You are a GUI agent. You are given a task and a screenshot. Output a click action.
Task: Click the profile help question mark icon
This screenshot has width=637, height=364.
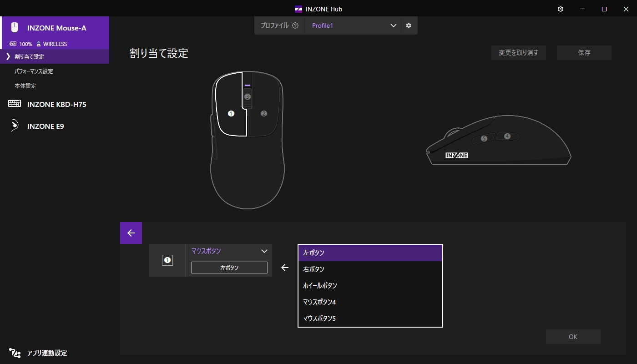coord(295,25)
